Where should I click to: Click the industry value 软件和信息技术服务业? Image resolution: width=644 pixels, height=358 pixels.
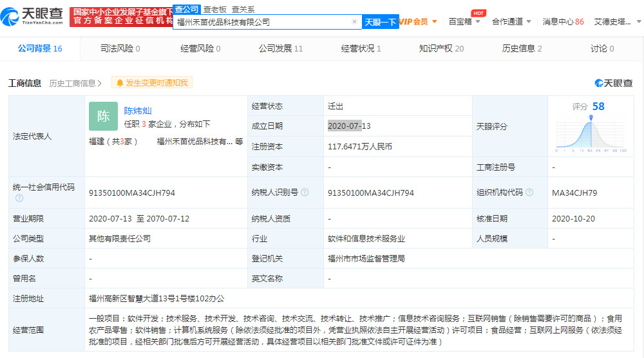click(x=366, y=238)
